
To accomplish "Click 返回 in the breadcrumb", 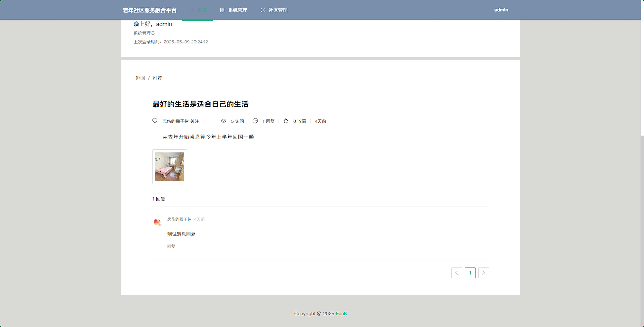I will tap(140, 78).
